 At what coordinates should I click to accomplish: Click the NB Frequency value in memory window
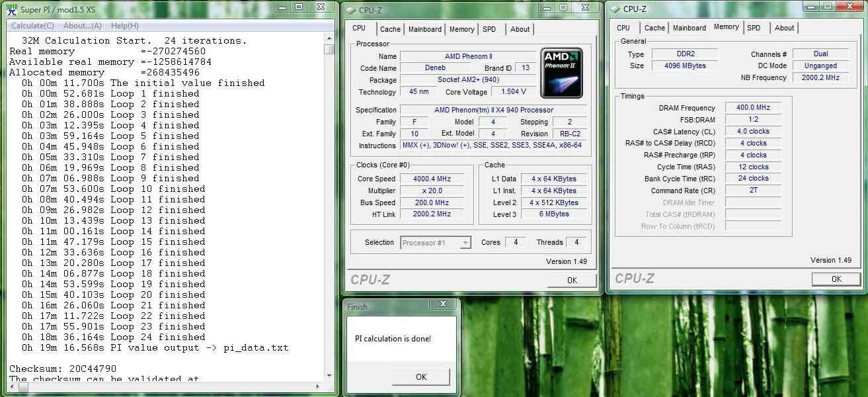[821, 78]
